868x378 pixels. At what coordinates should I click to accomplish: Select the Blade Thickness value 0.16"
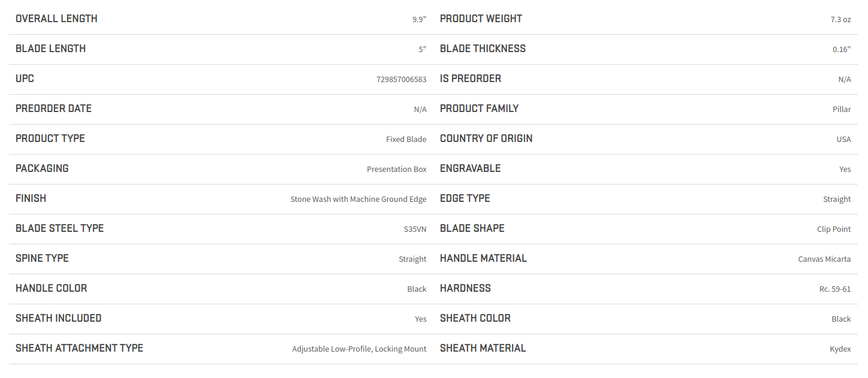coord(842,49)
